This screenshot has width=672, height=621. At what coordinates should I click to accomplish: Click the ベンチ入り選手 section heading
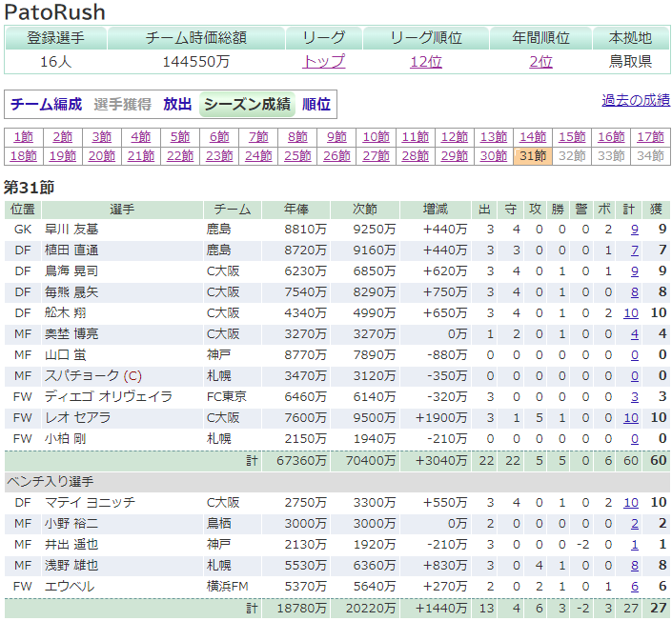[51, 482]
